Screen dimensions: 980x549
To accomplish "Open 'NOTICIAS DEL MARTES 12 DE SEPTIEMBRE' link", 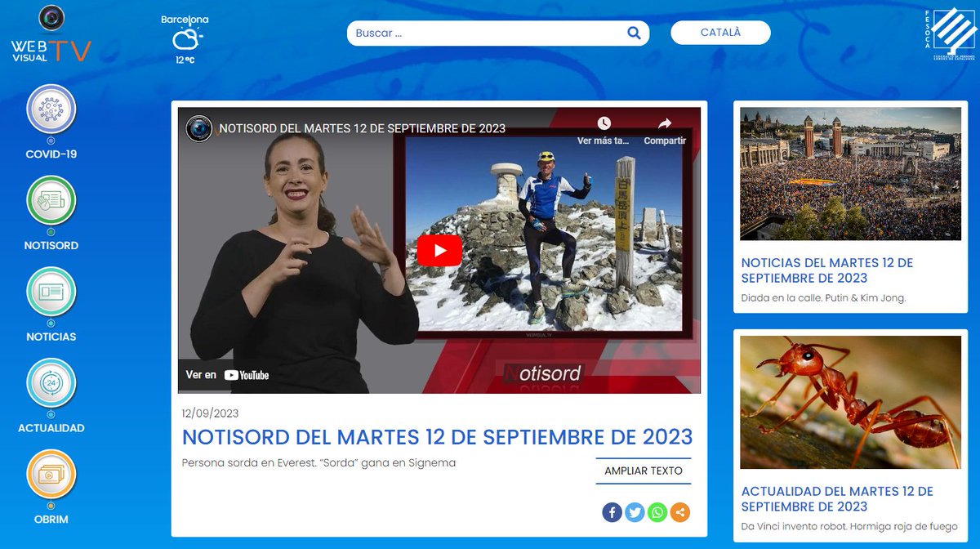I will click(827, 270).
